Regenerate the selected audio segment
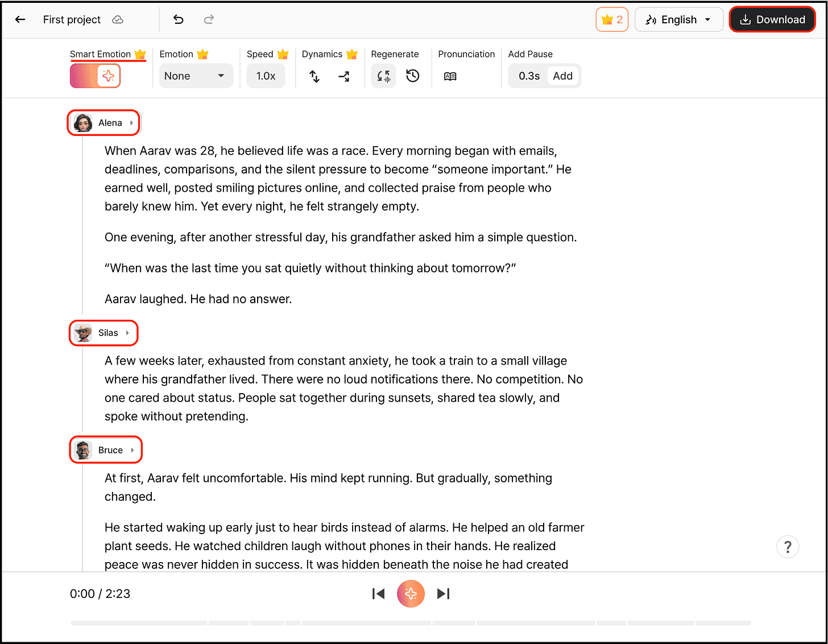Image resolution: width=828 pixels, height=644 pixels. tap(384, 76)
